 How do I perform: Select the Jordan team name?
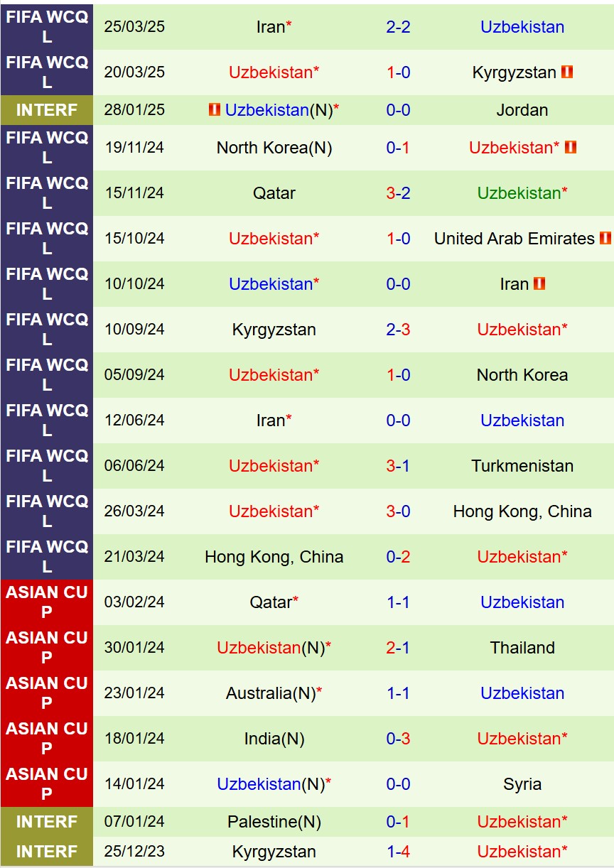[522, 110]
